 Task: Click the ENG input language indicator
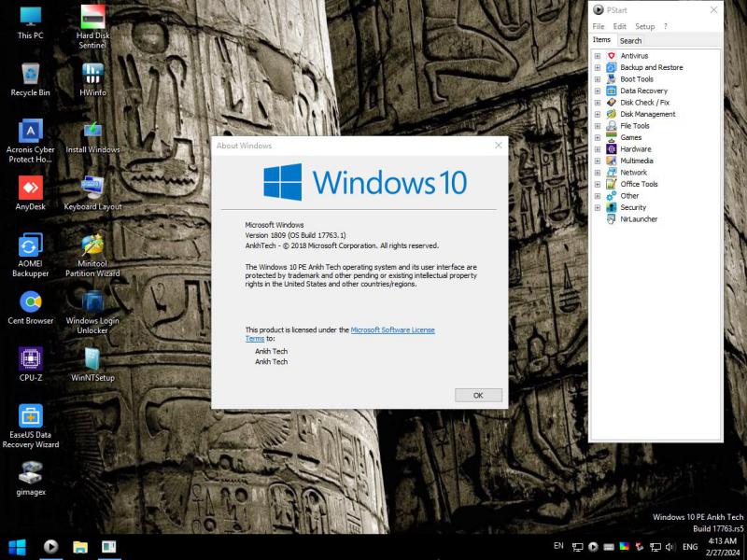(690, 547)
